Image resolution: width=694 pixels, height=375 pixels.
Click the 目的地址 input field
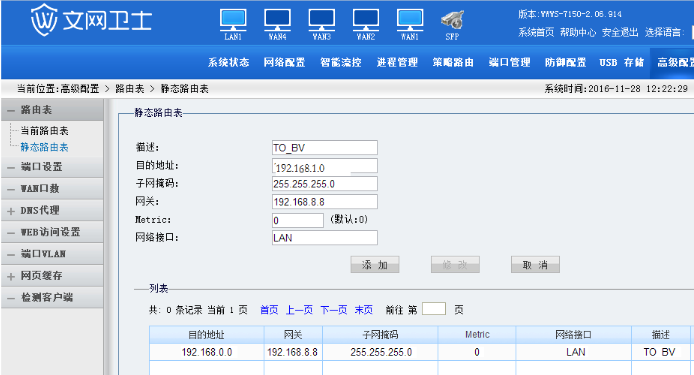[325, 166]
